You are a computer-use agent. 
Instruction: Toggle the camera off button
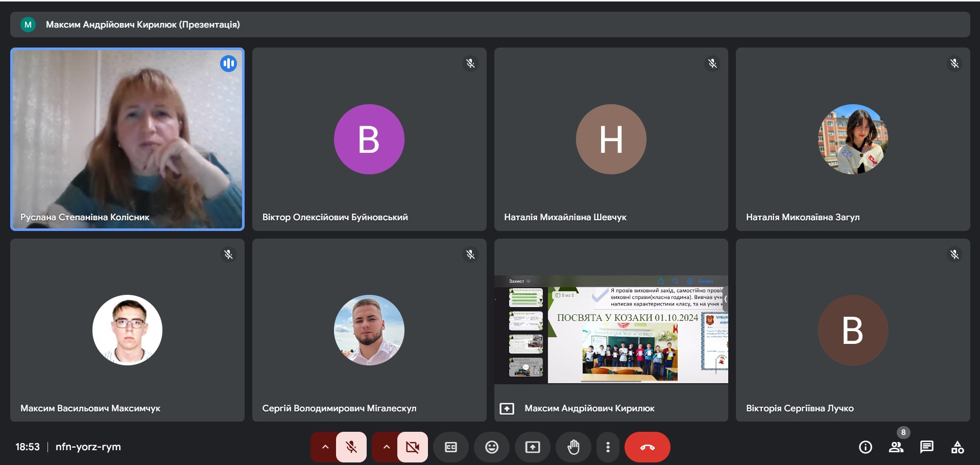click(413, 447)
